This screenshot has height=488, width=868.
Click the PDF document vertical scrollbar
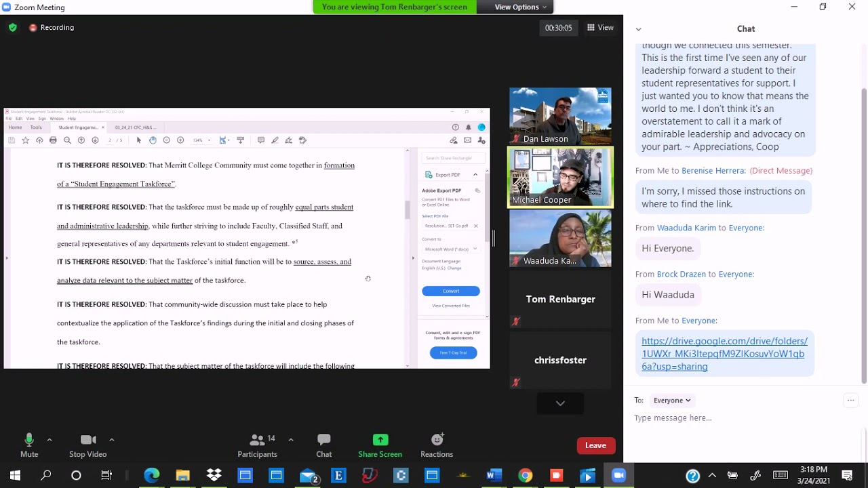407,209
